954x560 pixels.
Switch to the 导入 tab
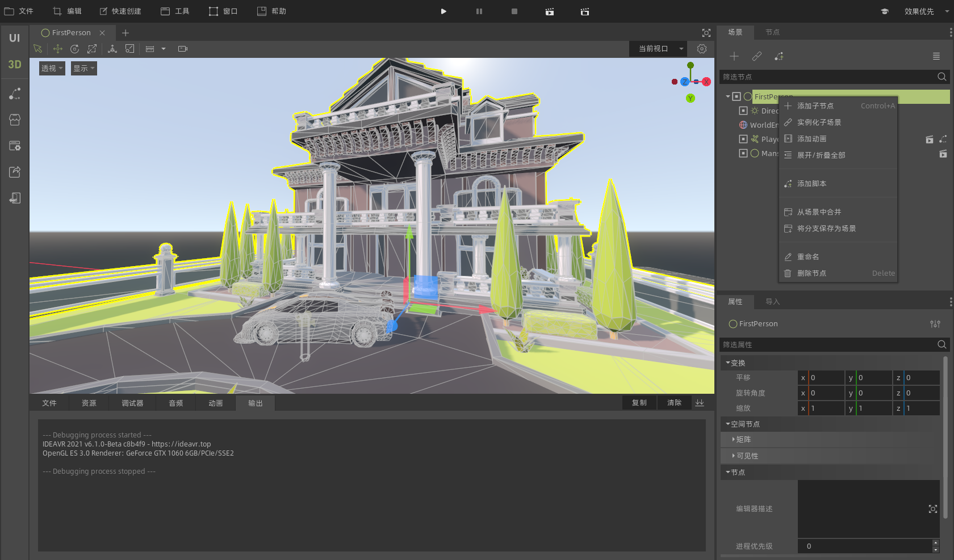772,302
